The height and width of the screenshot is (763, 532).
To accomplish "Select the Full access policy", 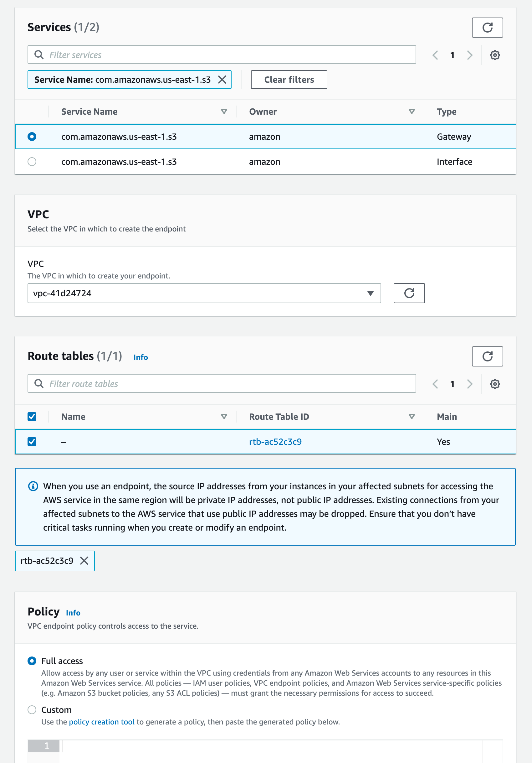I will point(32,661).
